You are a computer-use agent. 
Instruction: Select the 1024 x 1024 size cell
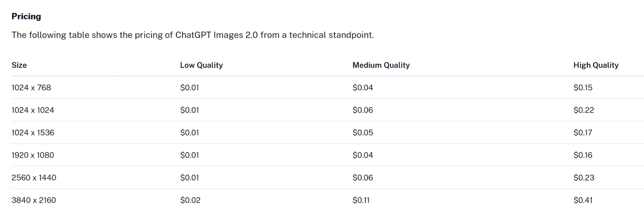tap(33, 110)
